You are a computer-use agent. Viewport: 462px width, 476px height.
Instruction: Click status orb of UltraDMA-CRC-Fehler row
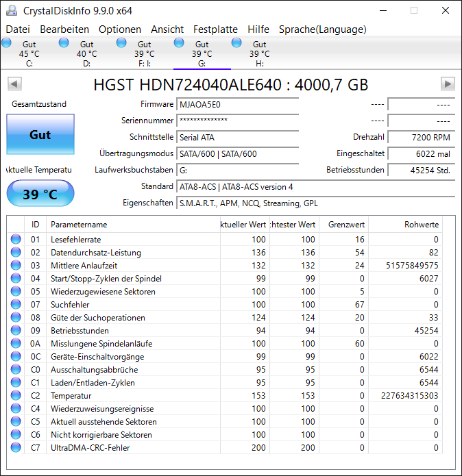[x=16, y=447]
